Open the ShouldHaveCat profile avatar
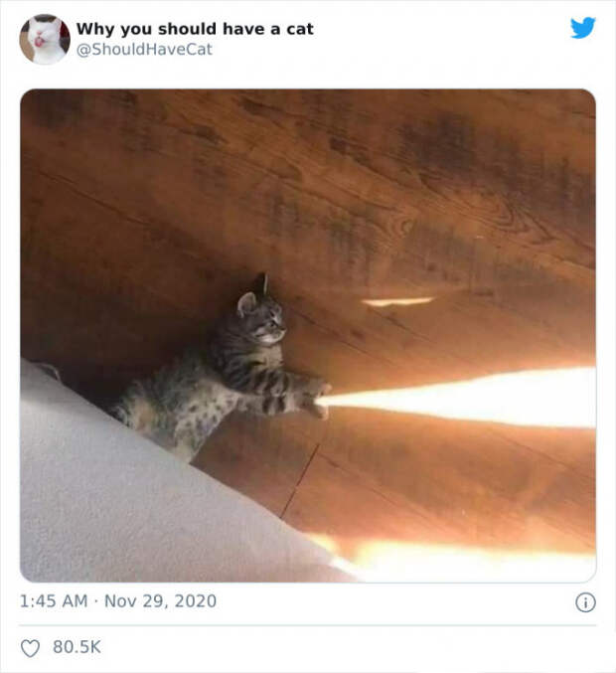The image size is (616, 673). pos(45,39)
